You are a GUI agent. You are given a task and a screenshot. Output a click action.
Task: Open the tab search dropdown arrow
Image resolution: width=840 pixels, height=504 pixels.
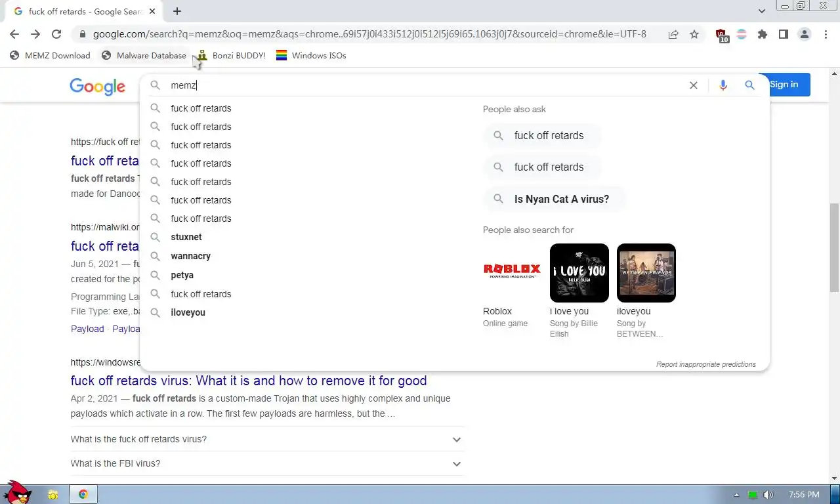point(762,11)
